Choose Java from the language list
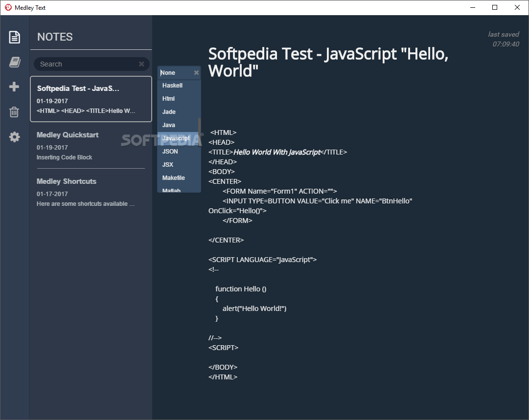Viewport: 529px width, 420px height. click(179, 125)
